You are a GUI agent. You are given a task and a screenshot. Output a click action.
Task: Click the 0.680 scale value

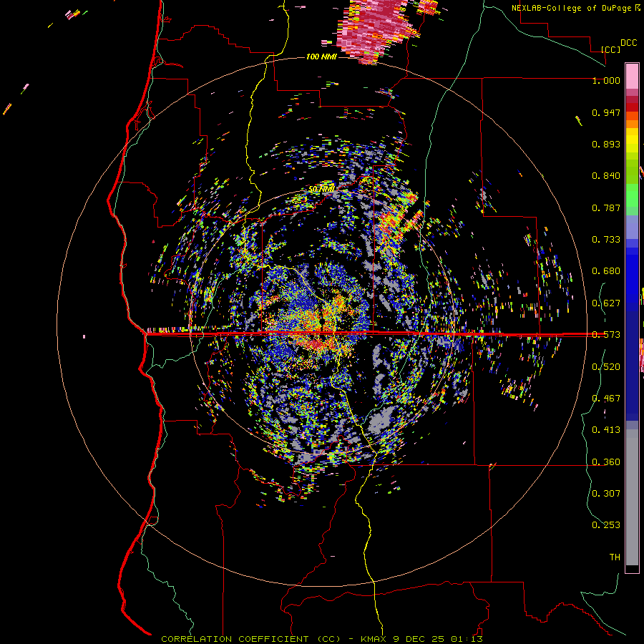click(x=606, y=271)
